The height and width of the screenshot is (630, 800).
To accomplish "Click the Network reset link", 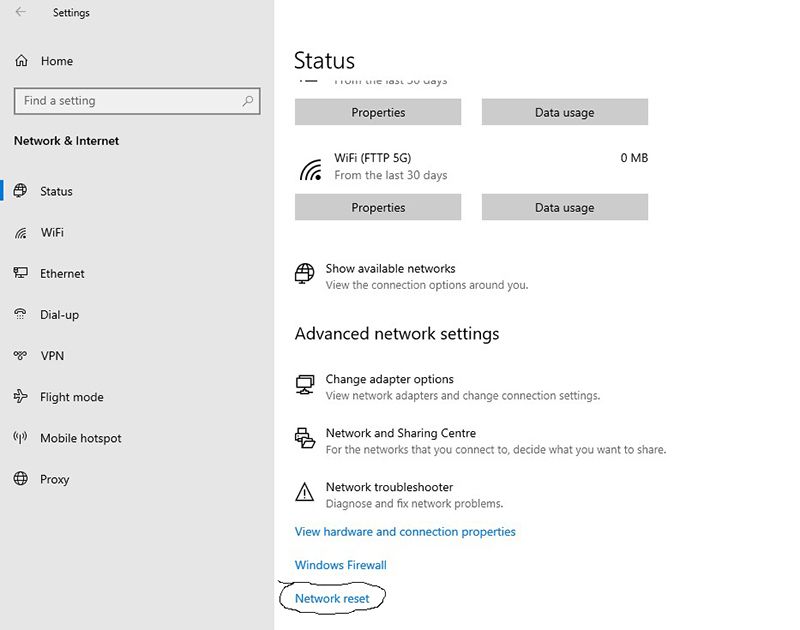I will click(x=332, y=598).
